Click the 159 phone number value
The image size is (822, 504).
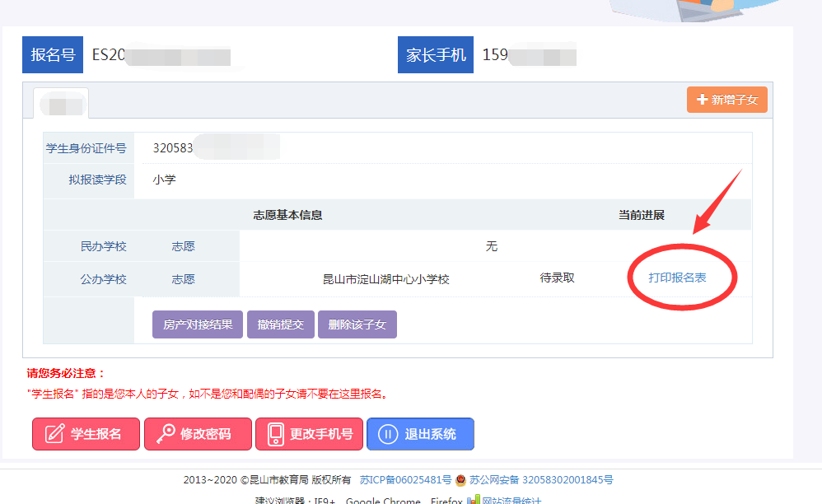(495, 54)
